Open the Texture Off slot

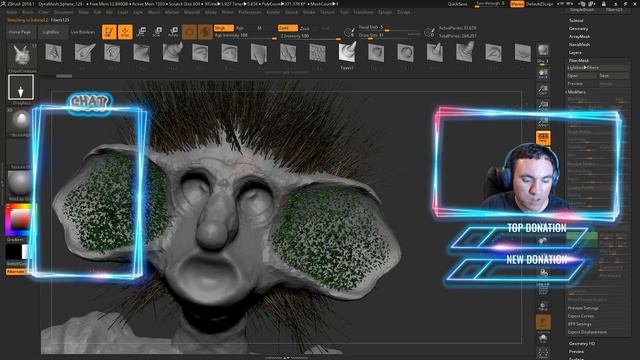pos(20,152)
